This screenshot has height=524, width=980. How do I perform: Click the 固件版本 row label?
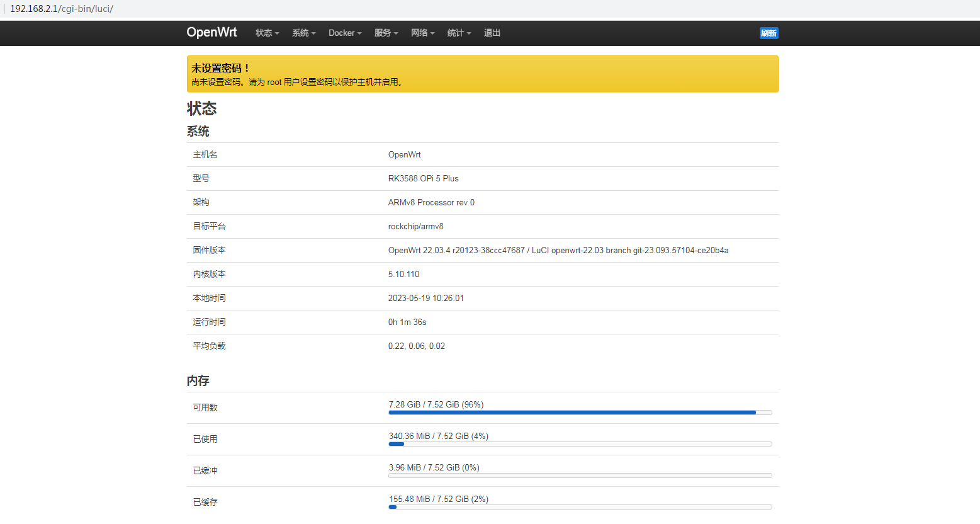[x=209, y=250]
